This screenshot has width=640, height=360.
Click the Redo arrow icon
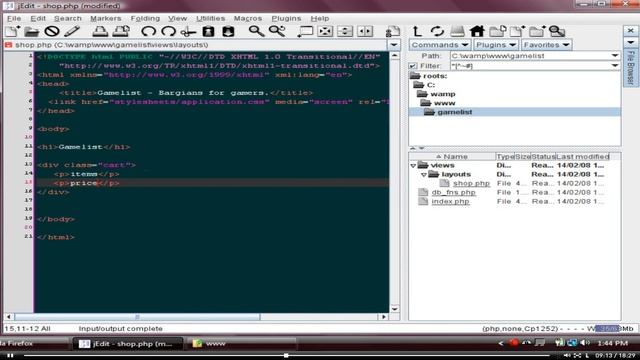[168, 31]
